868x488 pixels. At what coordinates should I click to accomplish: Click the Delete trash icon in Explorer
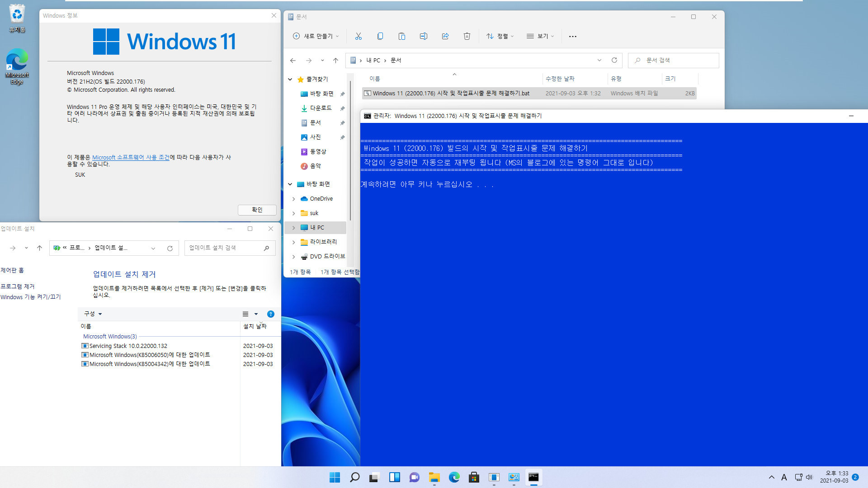click(467, 36)
